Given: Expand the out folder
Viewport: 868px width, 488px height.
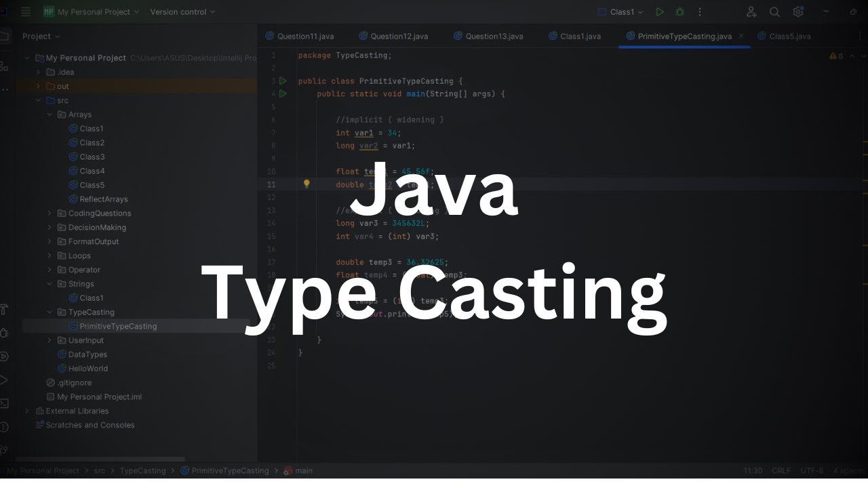Looking at the screenshot, I should coord(39,86).
